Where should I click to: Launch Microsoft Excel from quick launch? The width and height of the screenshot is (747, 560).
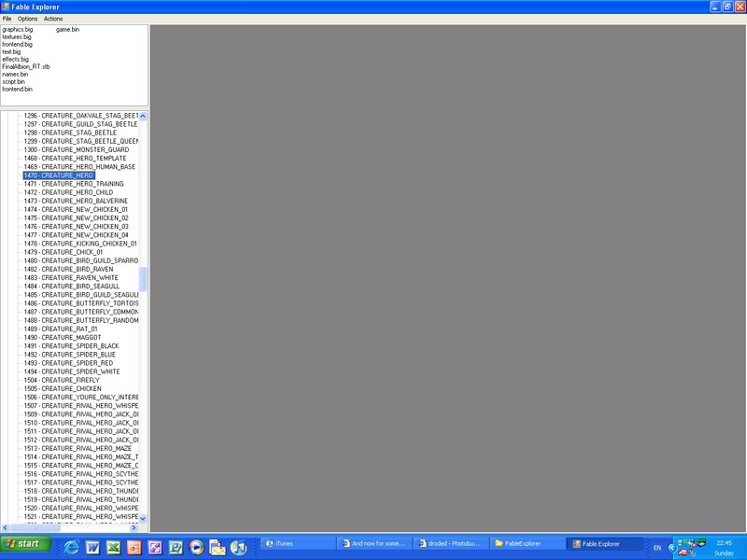point(113,548)
